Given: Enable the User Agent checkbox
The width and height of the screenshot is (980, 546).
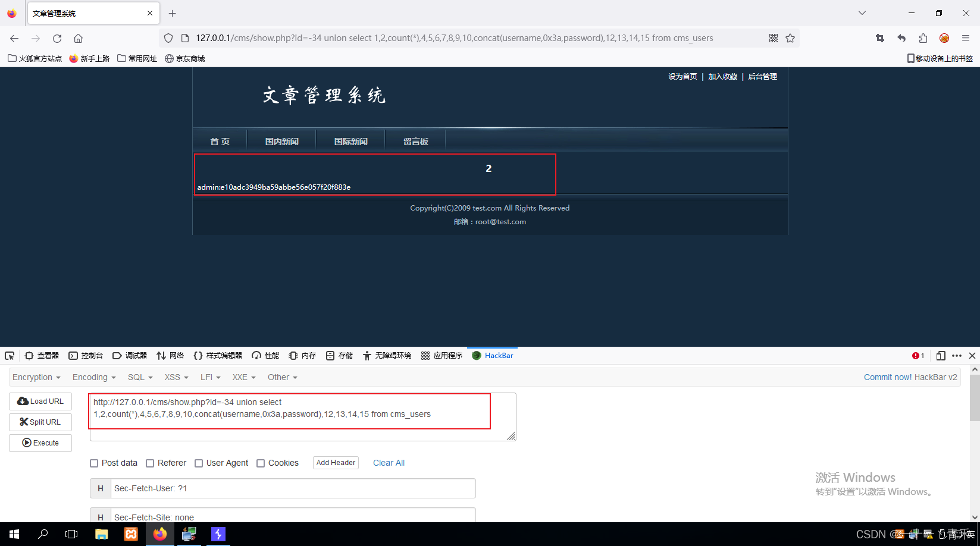Looking at the screenshot, I should pyautogui.click(x=199, y=463).
